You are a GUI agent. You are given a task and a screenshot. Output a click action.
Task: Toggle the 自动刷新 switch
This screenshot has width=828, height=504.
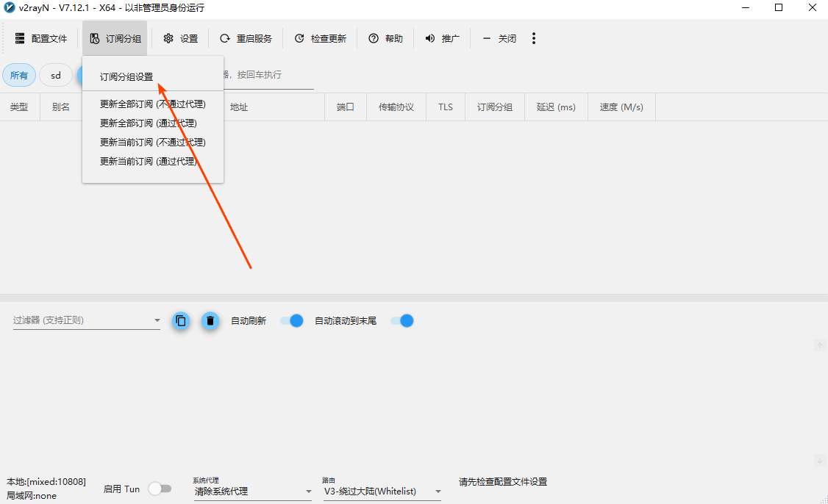(292, 321)
